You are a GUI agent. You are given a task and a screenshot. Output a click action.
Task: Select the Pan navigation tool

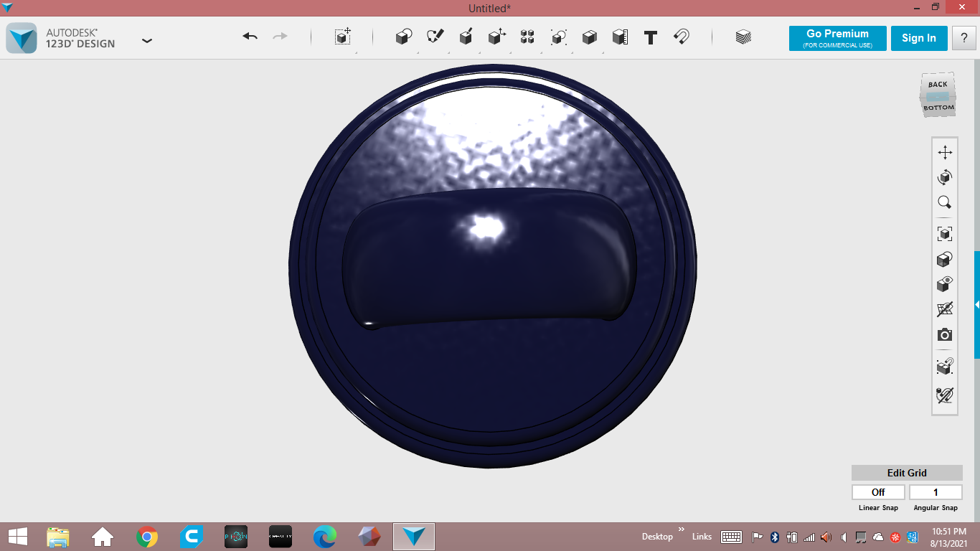pos(945,152)
